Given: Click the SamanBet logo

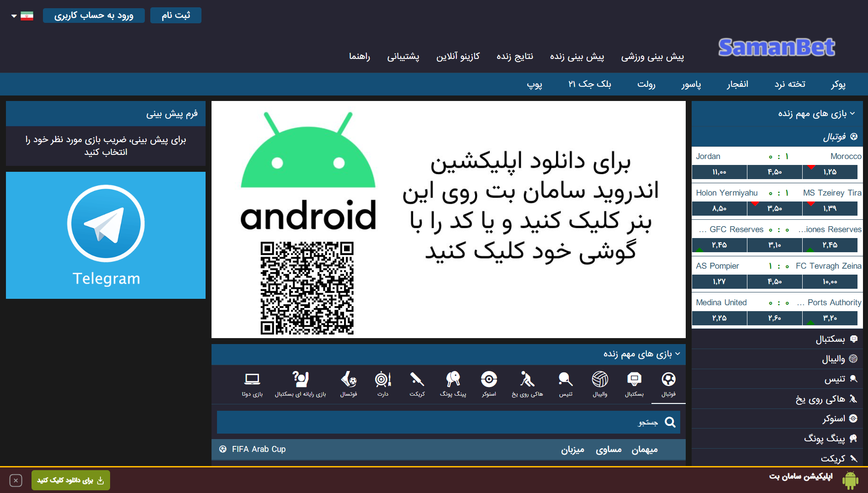Looking at the screenshot, I should click(777, 48).
